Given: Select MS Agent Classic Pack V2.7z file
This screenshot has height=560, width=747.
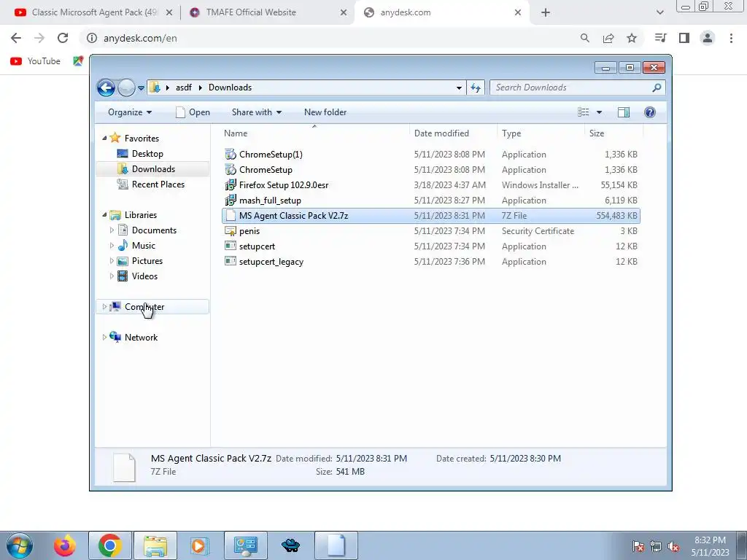Looking at the screenshot, I should [x=430, y=216].
